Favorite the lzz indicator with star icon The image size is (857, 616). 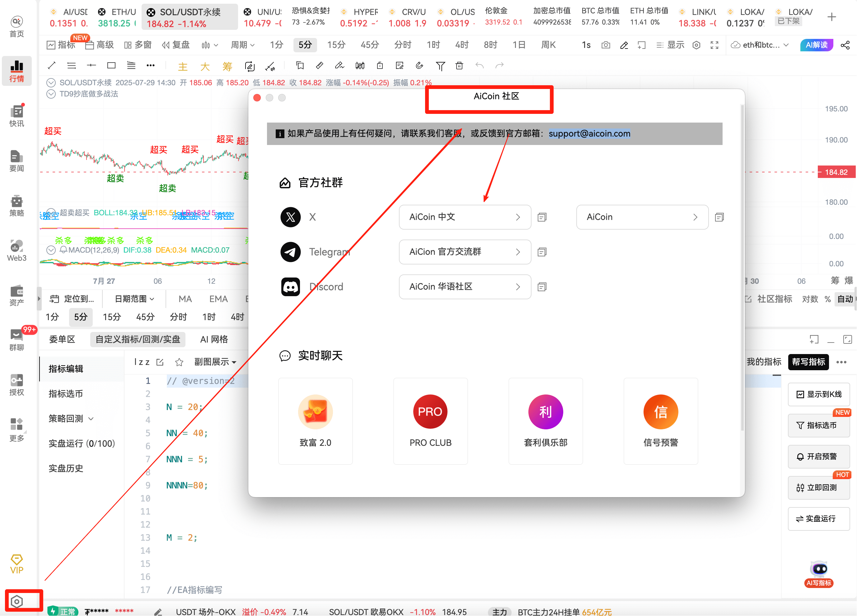coord(179,362)
